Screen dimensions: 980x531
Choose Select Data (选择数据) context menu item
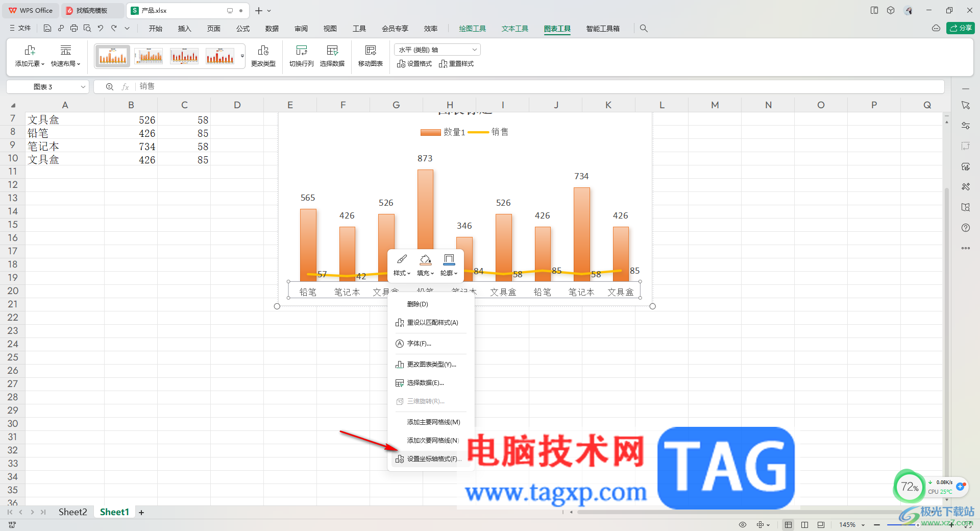click(431, 383)
